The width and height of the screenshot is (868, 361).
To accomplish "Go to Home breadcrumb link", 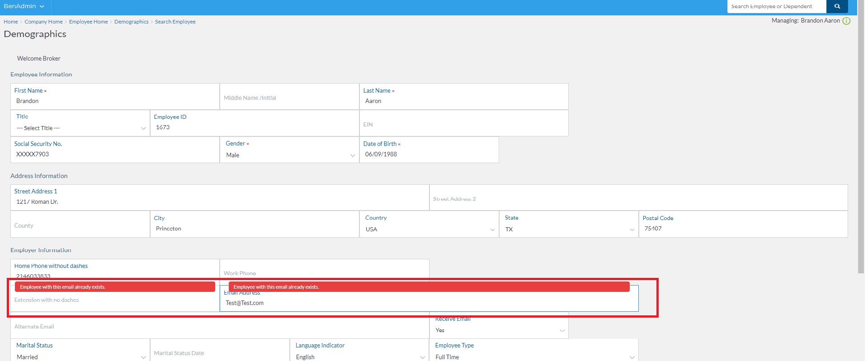I will (11, 22).
